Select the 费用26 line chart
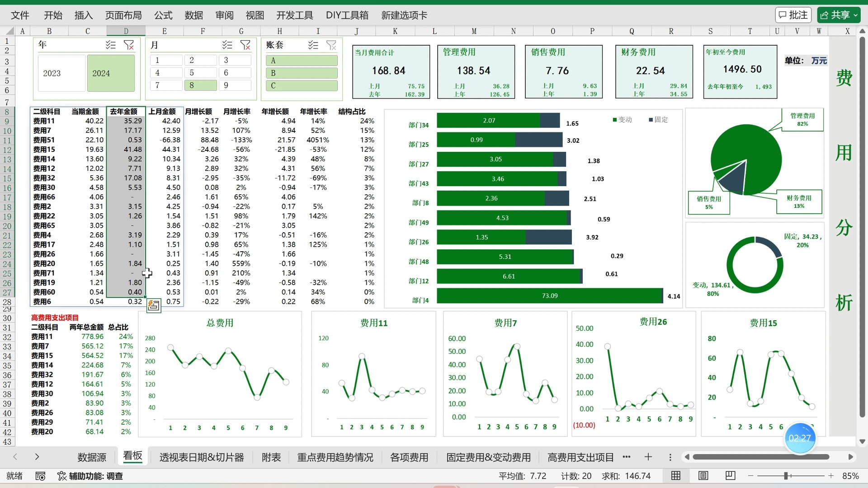868x488 pixels. (633, 374)
